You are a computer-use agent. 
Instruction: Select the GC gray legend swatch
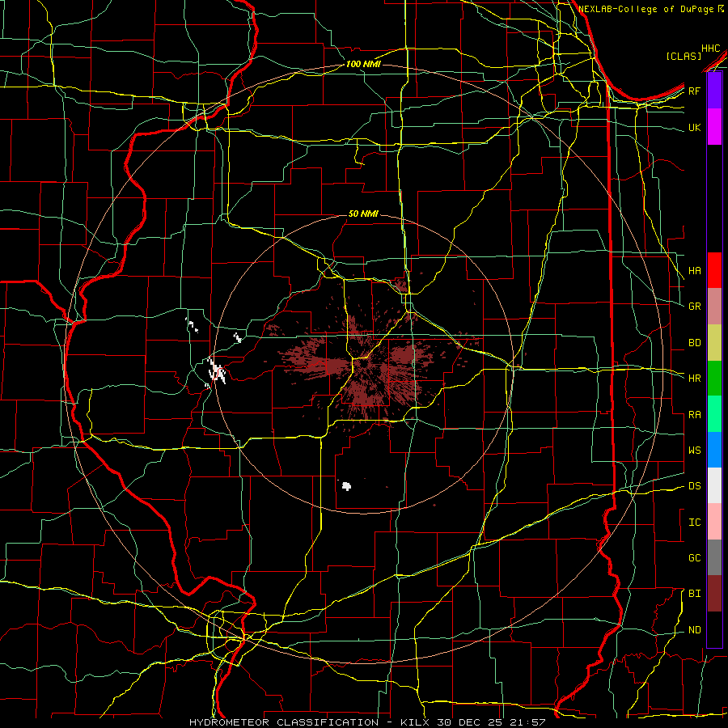(714, 557)
